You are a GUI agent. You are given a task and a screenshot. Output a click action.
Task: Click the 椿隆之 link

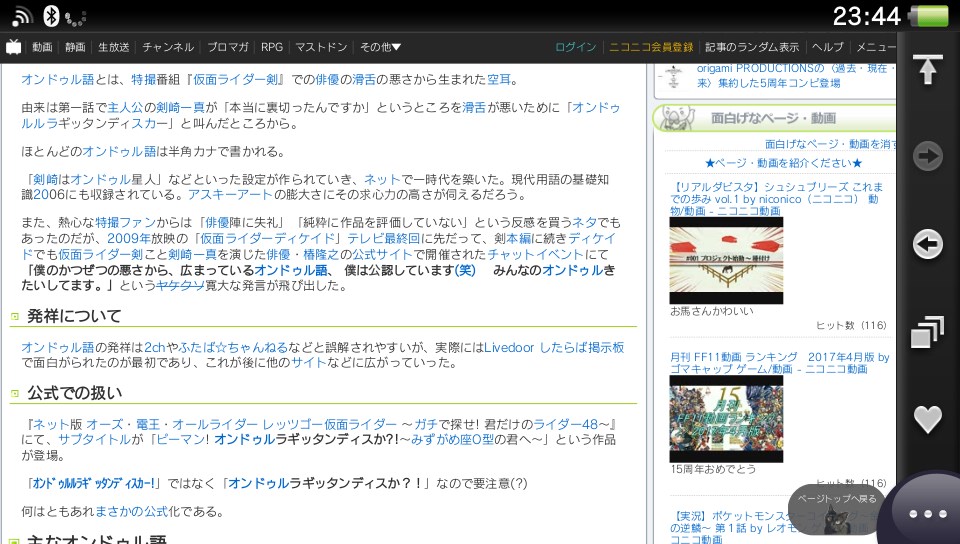pos(321,255)
